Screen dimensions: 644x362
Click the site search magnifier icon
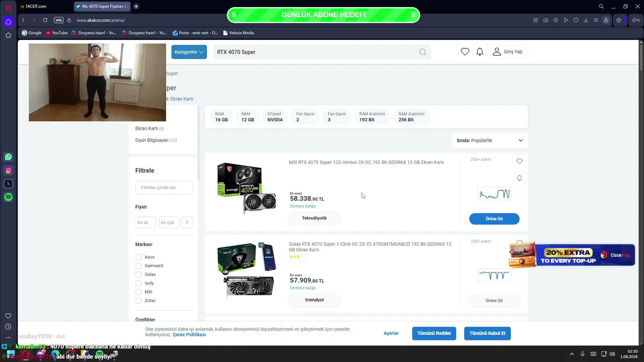pyautogui.click(x=423, y=52)
